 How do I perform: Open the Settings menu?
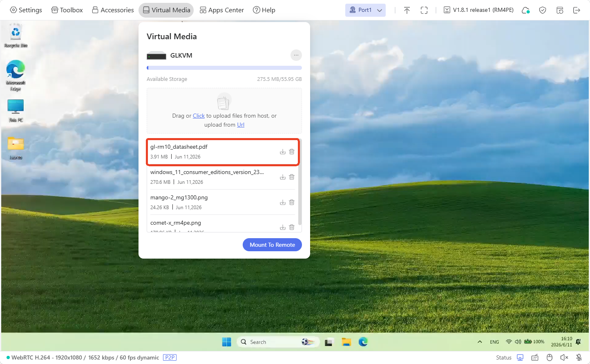(x=26, y=10)
